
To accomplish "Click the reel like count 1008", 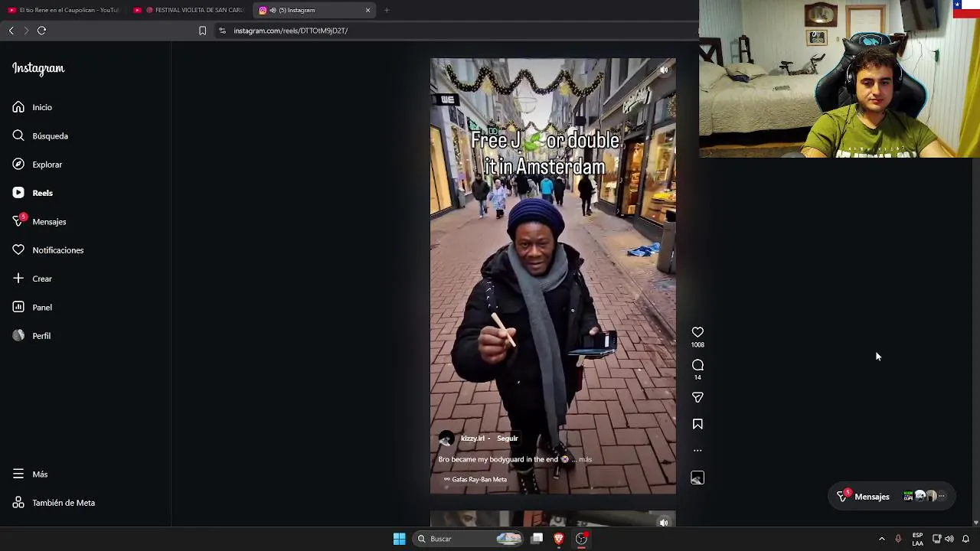I will click(x=697, y=345).
